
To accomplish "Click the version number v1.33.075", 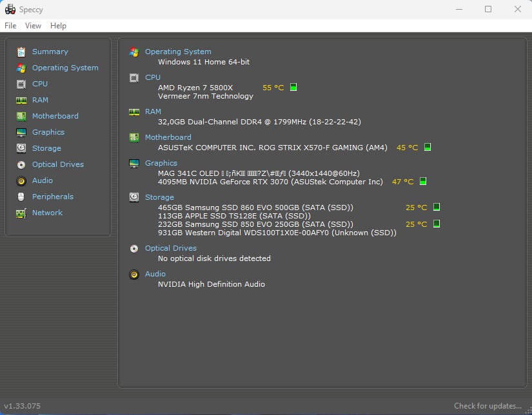I will [x=23, y=406].
